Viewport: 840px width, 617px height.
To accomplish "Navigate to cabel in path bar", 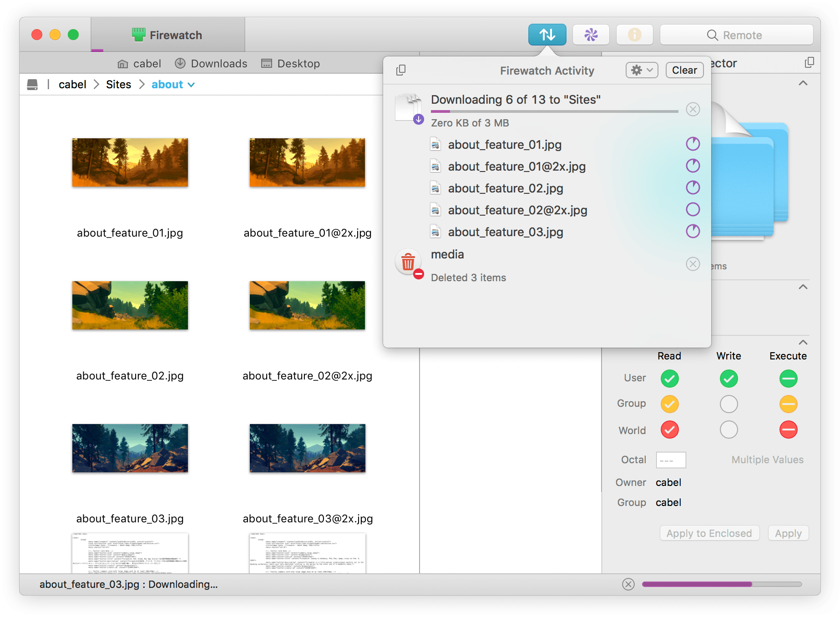I will [x=72, y=85].
